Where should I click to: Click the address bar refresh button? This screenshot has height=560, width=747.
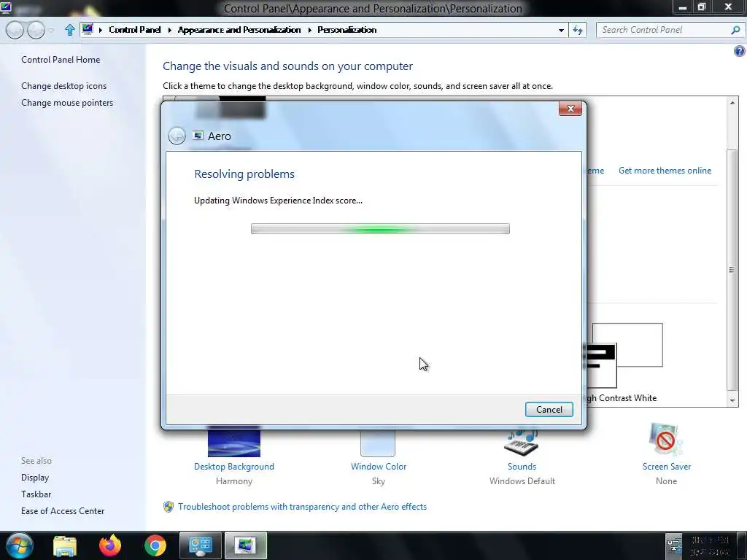(578, 30)
